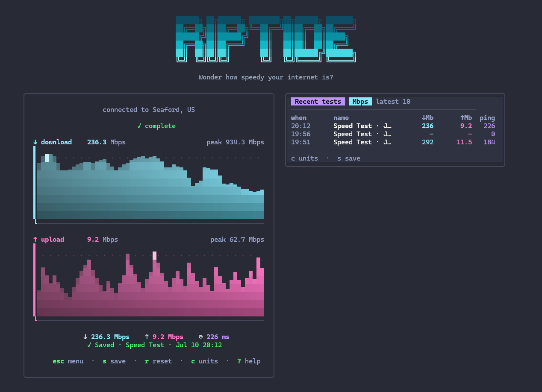
Task: Click the 184 ping value
Action: click(489, 142)
